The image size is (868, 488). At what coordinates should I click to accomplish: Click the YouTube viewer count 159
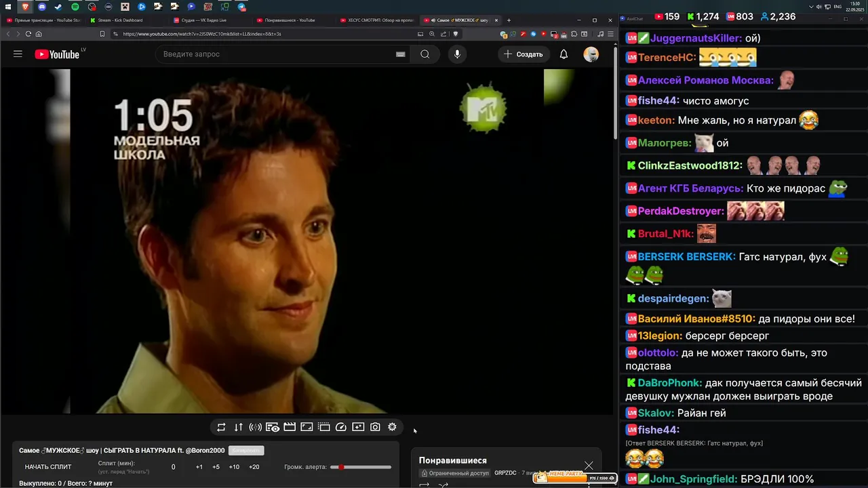[x=666, y=16]
